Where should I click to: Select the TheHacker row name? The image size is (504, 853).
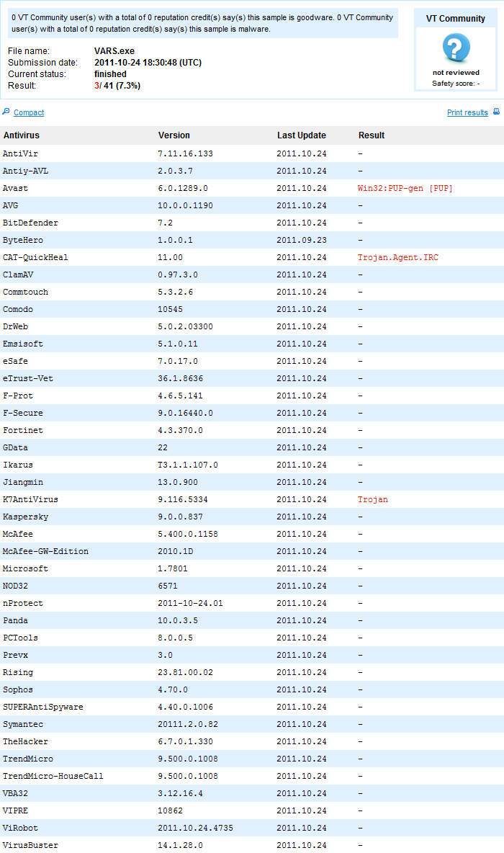[x=25, y=742]
